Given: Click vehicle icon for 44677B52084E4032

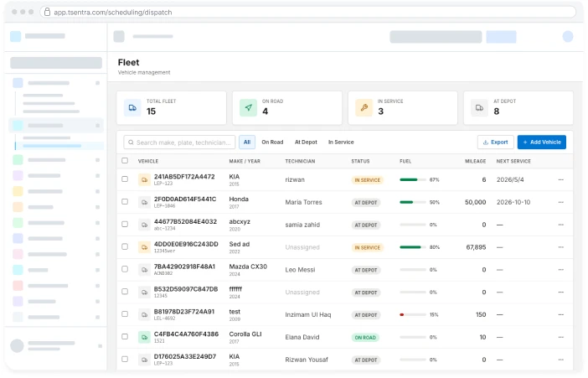Looking at the screenshot, I should point(144,225).
